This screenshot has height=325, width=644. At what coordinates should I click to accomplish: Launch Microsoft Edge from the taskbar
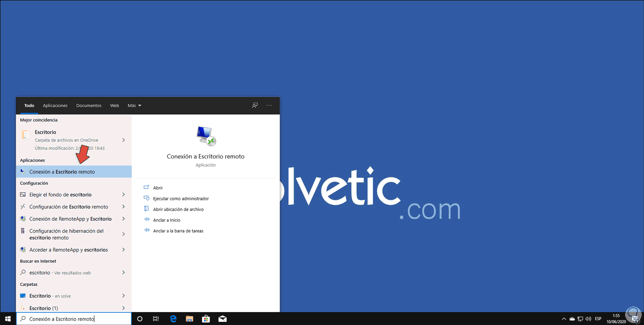(x=173, y=319)
